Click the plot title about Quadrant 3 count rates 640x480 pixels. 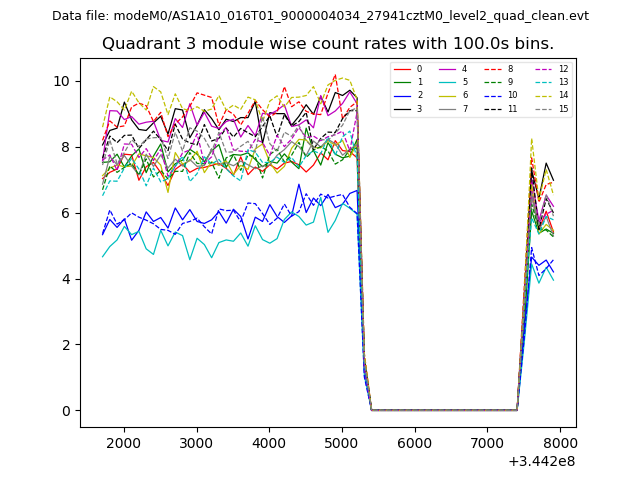[x=328, y=44]
